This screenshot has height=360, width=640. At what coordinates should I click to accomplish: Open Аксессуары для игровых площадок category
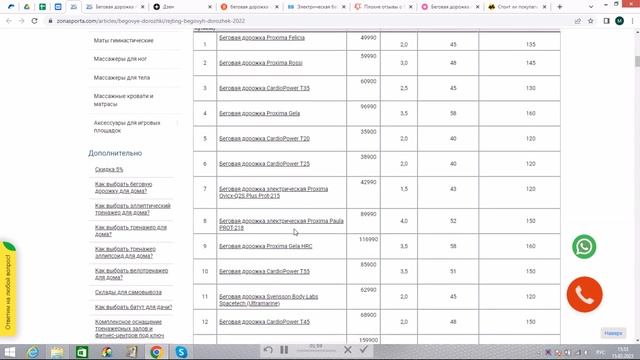(127, 127)
